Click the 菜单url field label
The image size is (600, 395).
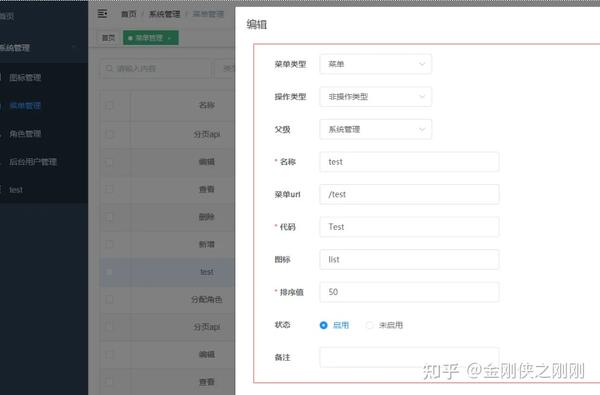287,194
